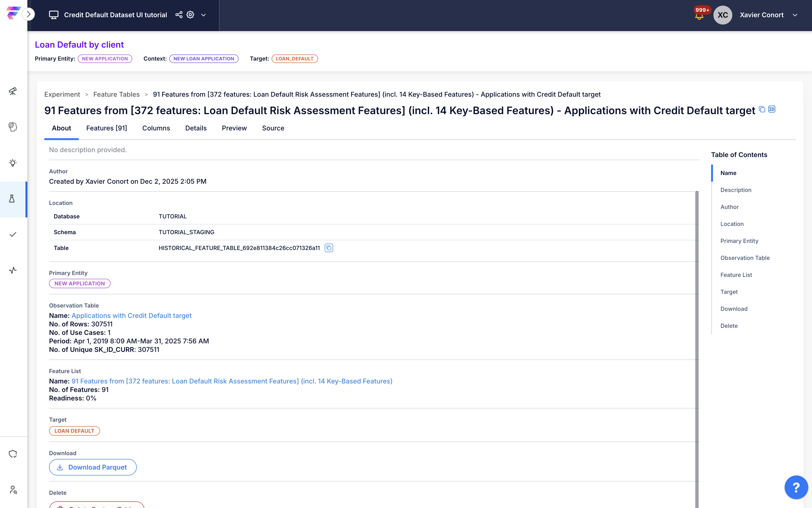The image size is (812, 508).
Task: Click the Download Parquet button
Action: [x=93, y=467]
